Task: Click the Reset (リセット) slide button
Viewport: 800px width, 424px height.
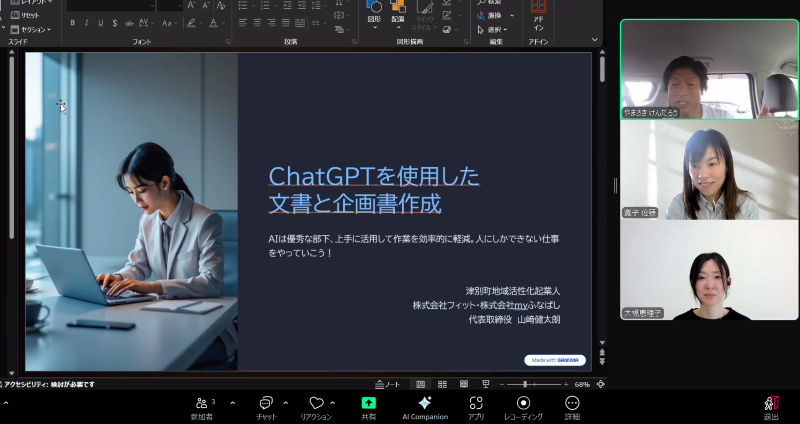Action: (25, 15)
